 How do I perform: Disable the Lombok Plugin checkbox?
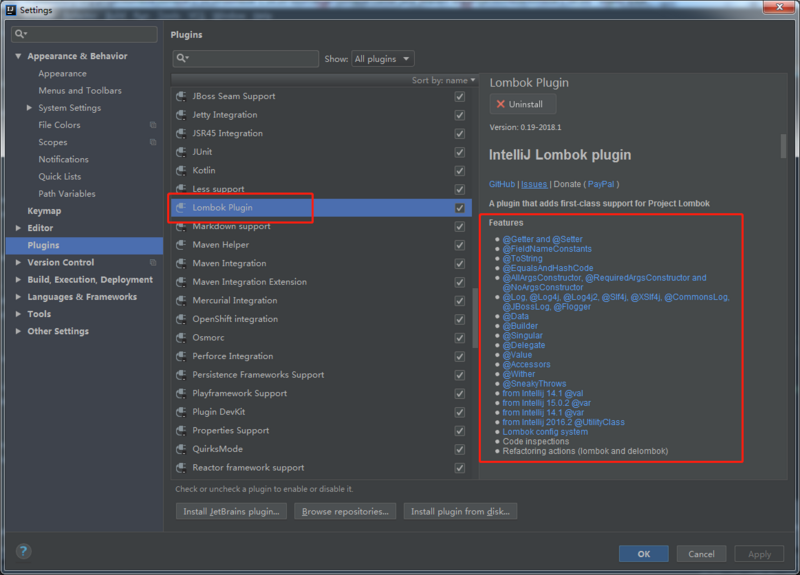[x=460, y=208]
